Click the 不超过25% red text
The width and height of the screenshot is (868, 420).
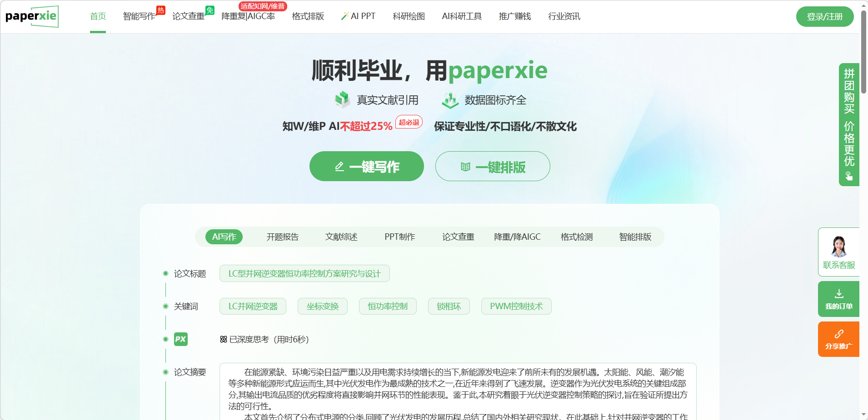point(366,126)
